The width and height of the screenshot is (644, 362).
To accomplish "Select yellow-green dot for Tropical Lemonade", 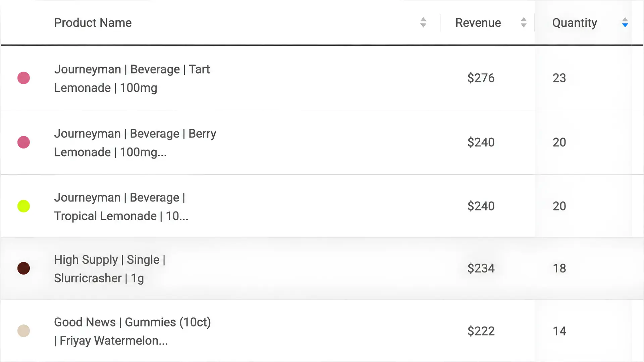I will pos(23,206).
